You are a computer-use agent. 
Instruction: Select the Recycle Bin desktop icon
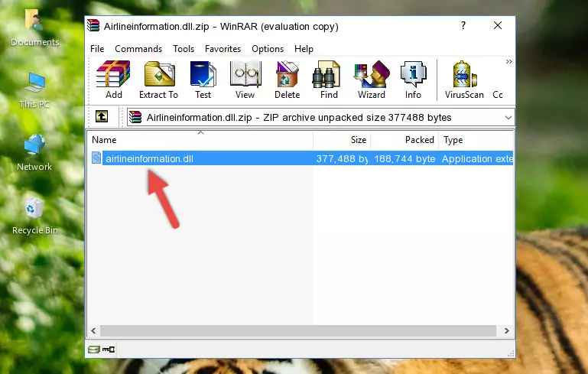[35, 216]
